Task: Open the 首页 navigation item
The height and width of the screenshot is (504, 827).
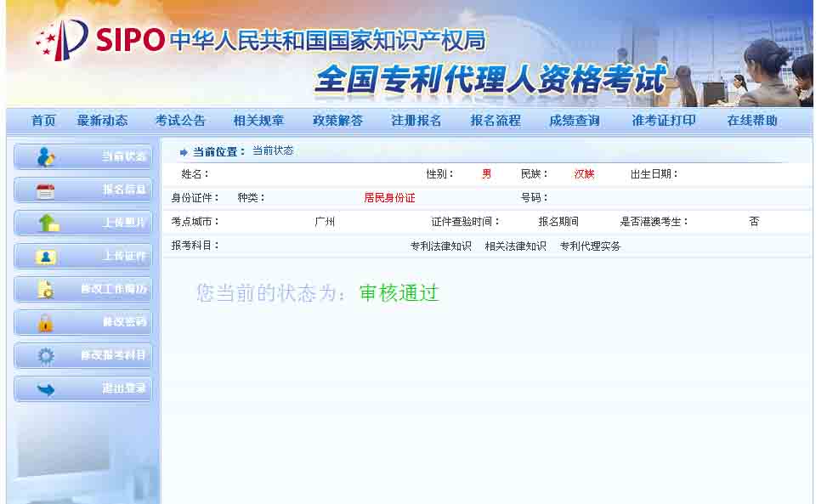Action: click(x=43, y=121)
